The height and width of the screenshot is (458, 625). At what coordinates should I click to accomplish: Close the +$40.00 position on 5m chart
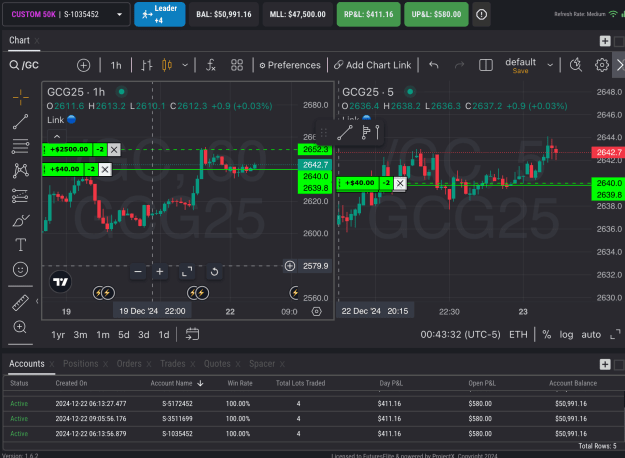[400, 183]
